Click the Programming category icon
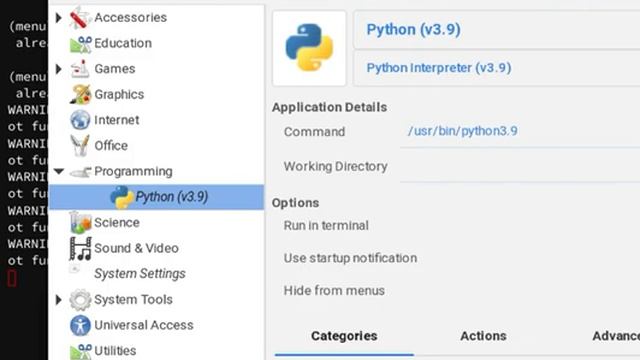Viewport: 640px width, 360px height. point(80,172)
